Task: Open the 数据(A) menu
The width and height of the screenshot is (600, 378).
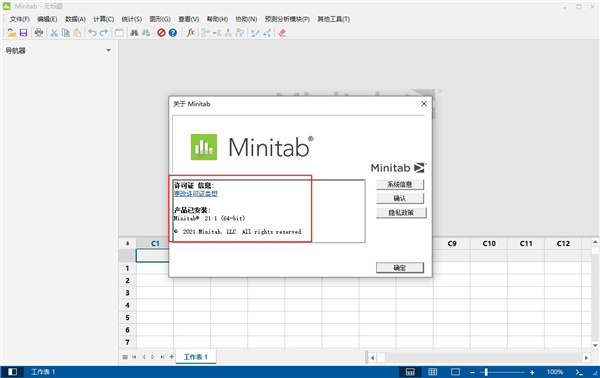Action: [x=75, y=19]
